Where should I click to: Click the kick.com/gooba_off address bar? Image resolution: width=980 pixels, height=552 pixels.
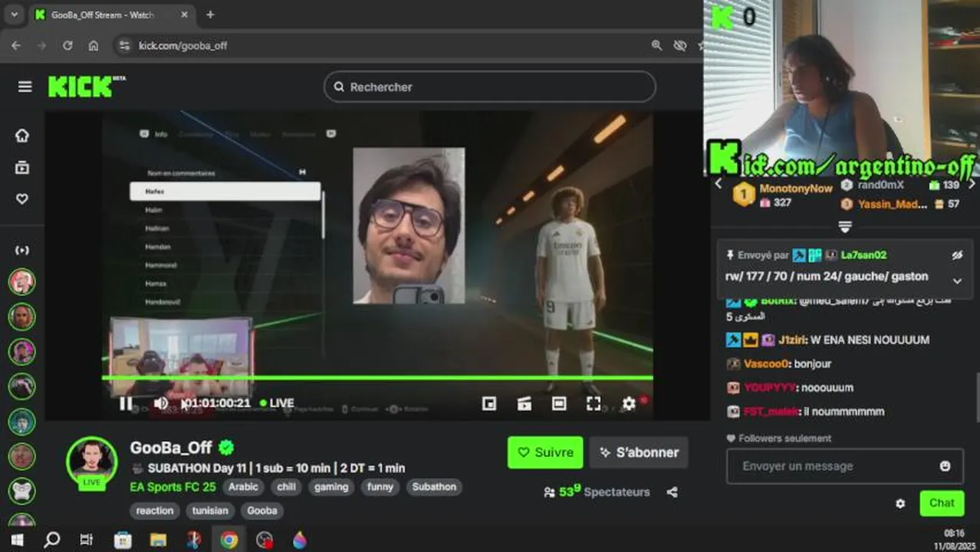tap(183, 45)
